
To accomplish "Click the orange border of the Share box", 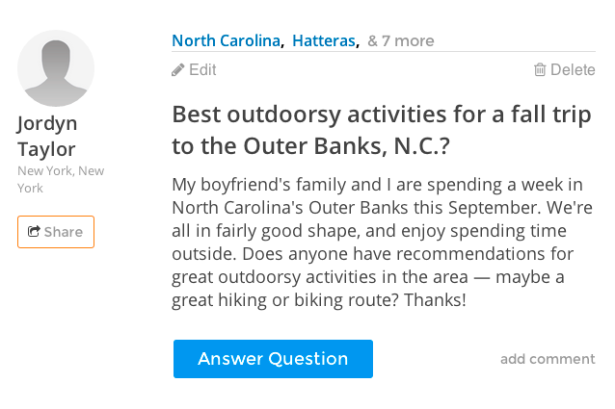I will (x=56, y=216).
